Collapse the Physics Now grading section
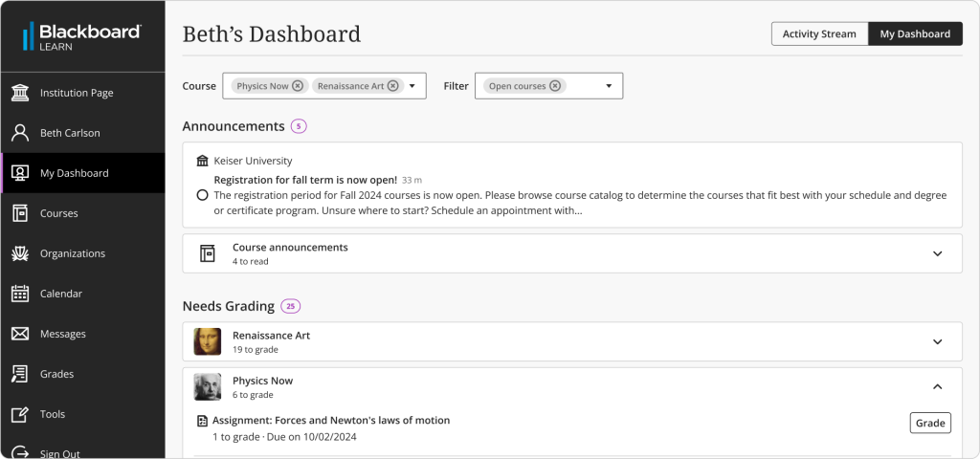Screen dimensions: 980x459 (x=937, y=386)
